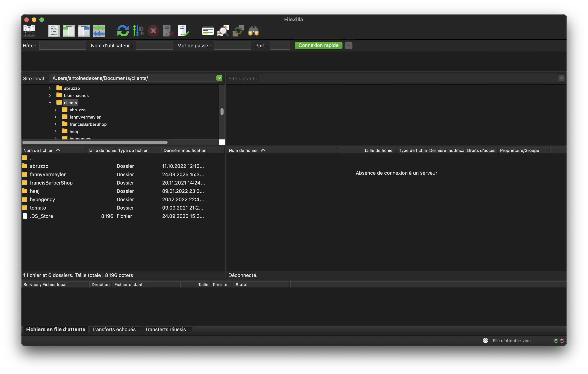Switch to Transferts réussis tab
This screenshot has height=374, width=588.
(x=165, y=329)
